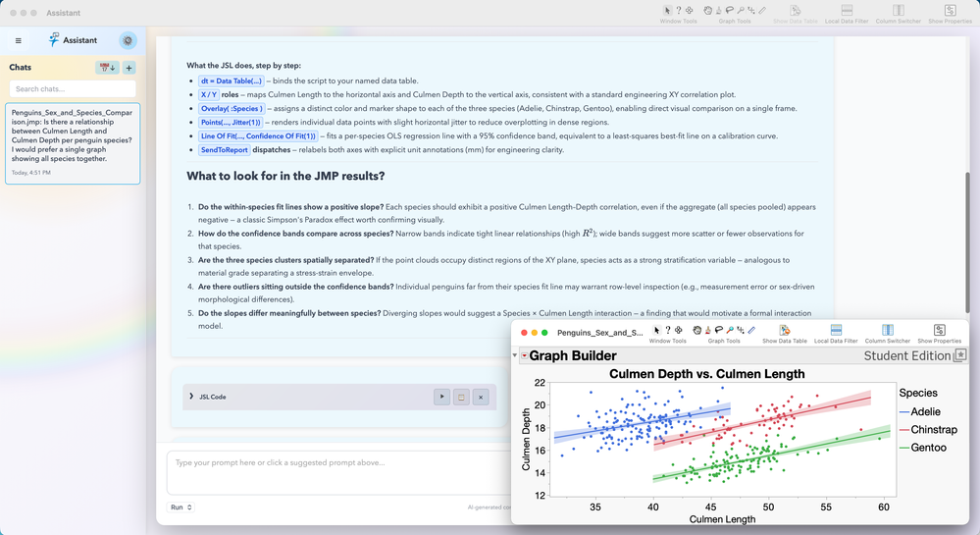The width and height of the screenshot is (980, 535).
Task: Select question-mark tool in Assistant window toolbar
Action: (x=678, y=10)
